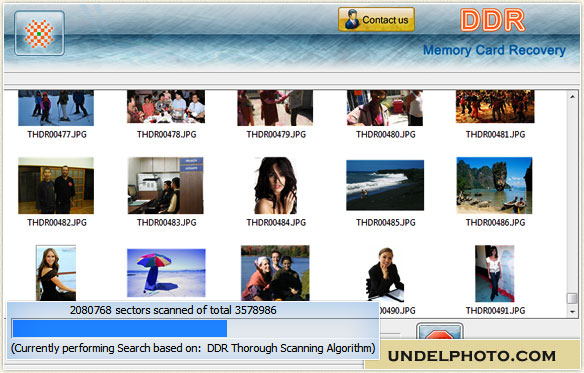Viewport: 584px width, 373px height.
Task: Click the orange checkered DDR logo icon
Action: pyautogui.click(x=39, y=33)
